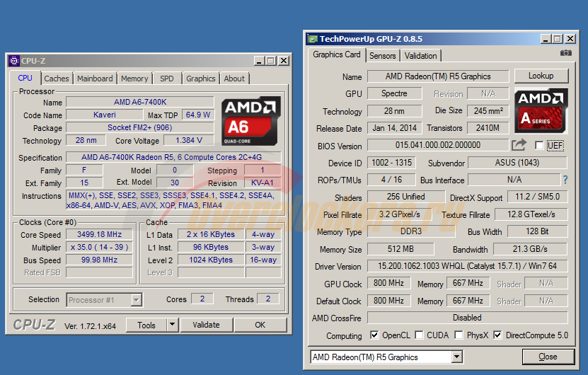Viewport: 588px width, 375px height.
Task: Click the AMD A6 processor logo
Action: [250, 117]
